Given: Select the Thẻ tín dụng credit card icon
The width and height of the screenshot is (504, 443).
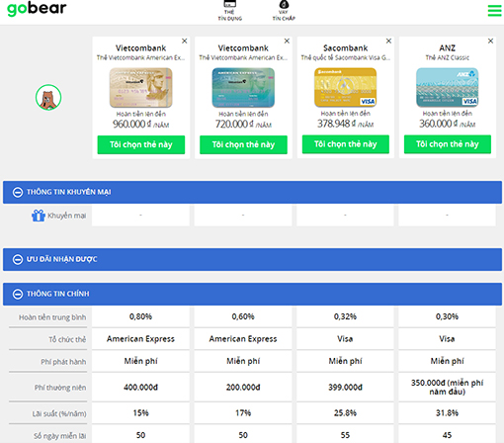Looking at the screenshot, I should [x=230, y=11].
